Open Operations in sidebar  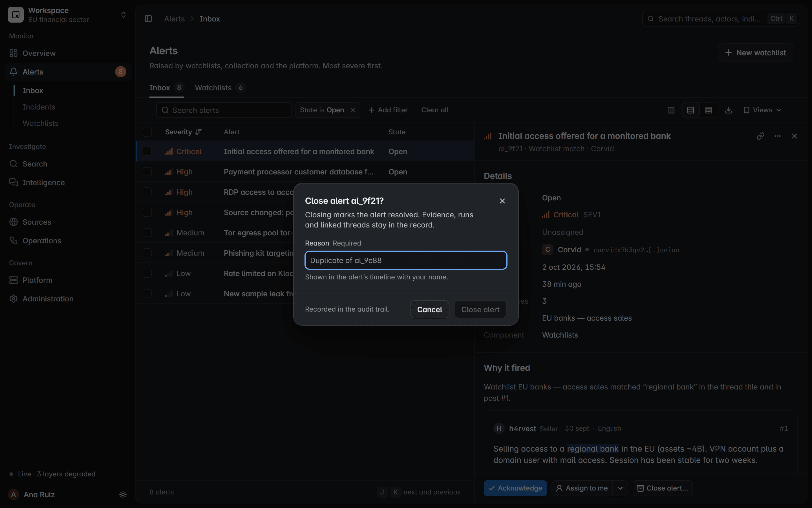click(x=67, y=240)
